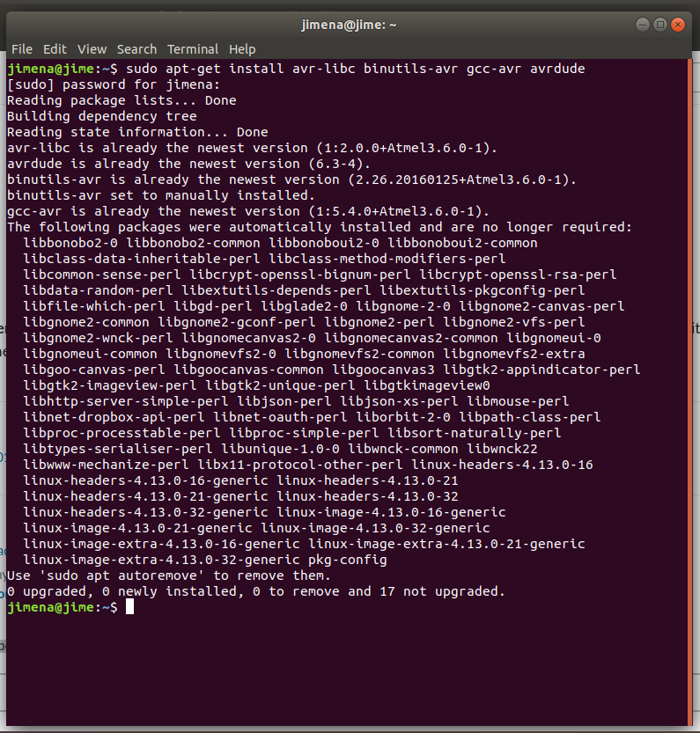Click 'binutils-avr set to manually installed.' line
Viewport: 700px width, 733px height.
coord(161,196)
